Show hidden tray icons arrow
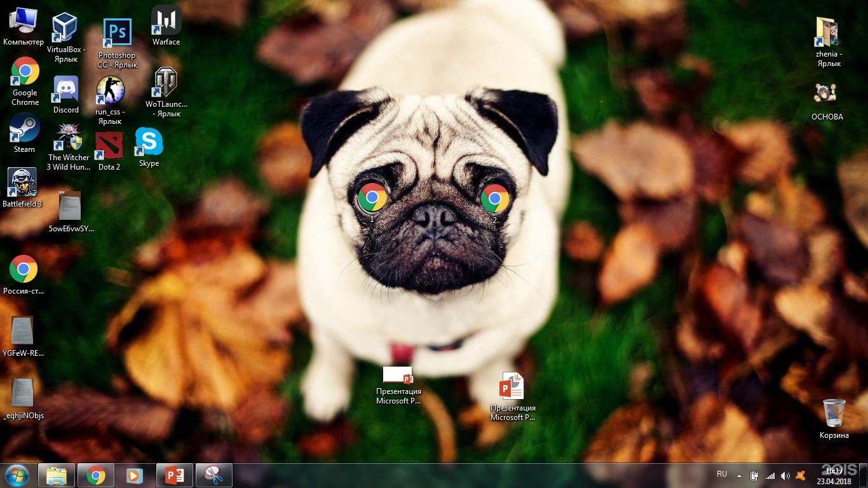Image resolution: width=868 pixels, height=488 pixels. coord(738,475)
